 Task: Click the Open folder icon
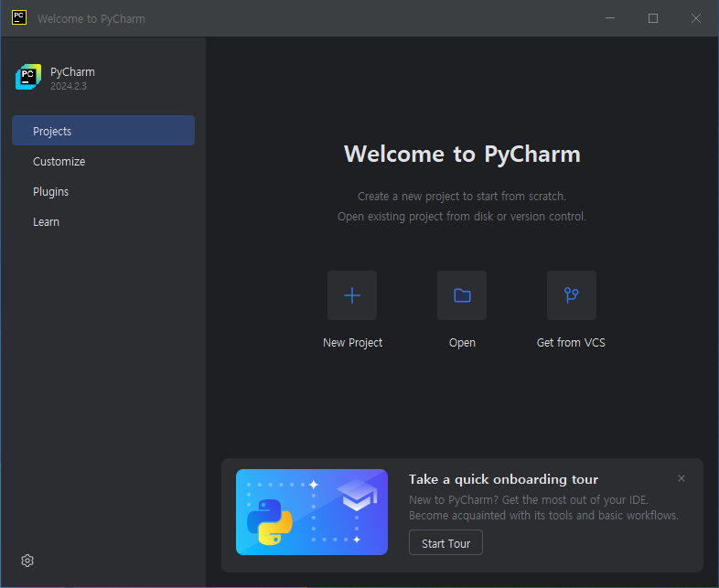pyautogui.click(x=462, y=295)
